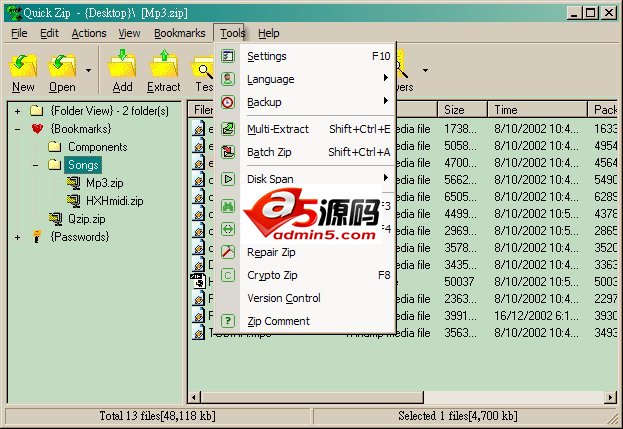Viewport: 623px width, 429px height.
Task: Click the New archive toolbar icon
Action: click(23, 66)
